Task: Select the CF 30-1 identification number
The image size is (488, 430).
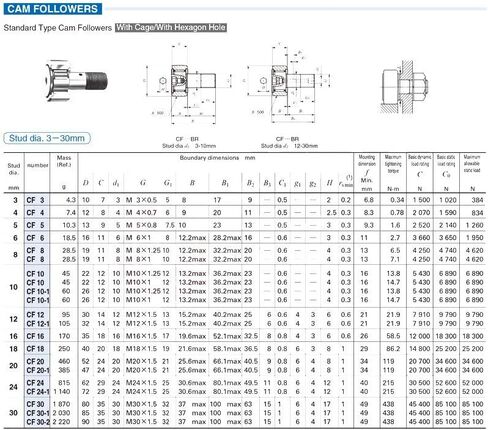Action: pos(38,413)
